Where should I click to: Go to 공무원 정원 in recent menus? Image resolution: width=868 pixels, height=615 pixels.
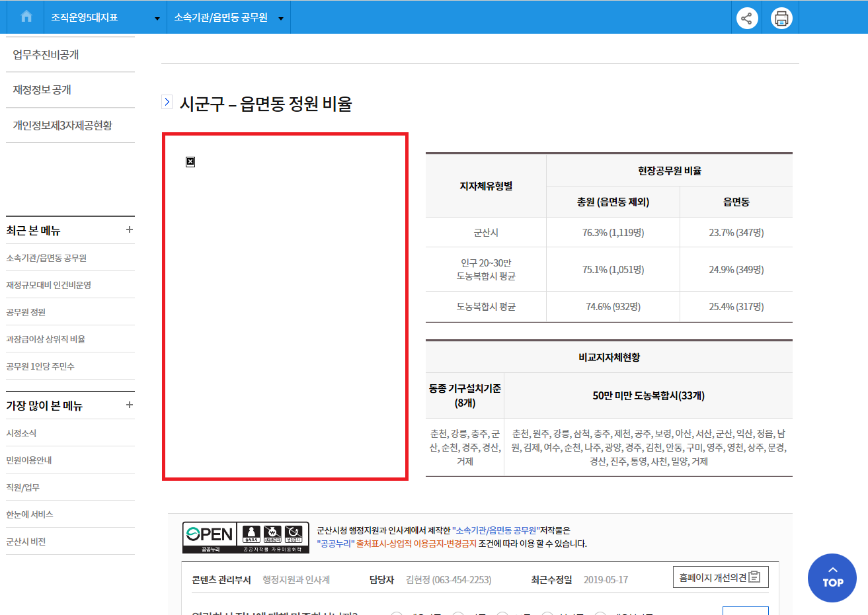(26, 312)
